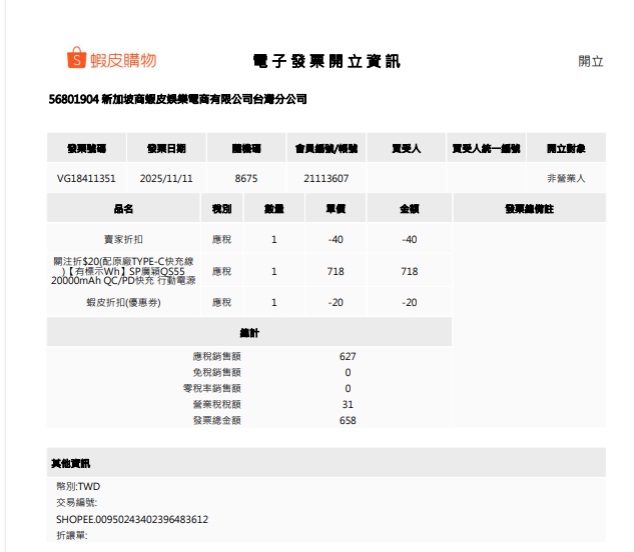Select the 電子發票開立資訊 page title
634x552 pixels.
pyautogui.click(x=326, y=62)
